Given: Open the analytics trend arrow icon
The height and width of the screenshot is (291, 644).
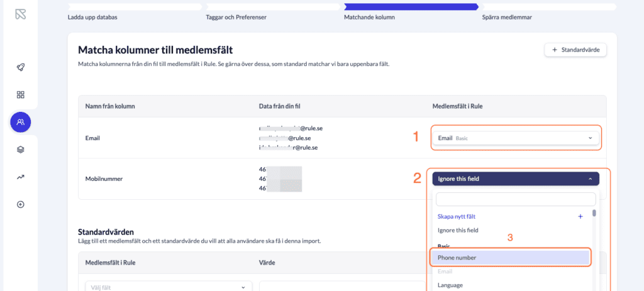Looking at the screenshot, I should pyautogui.click(x=20, y=177).
